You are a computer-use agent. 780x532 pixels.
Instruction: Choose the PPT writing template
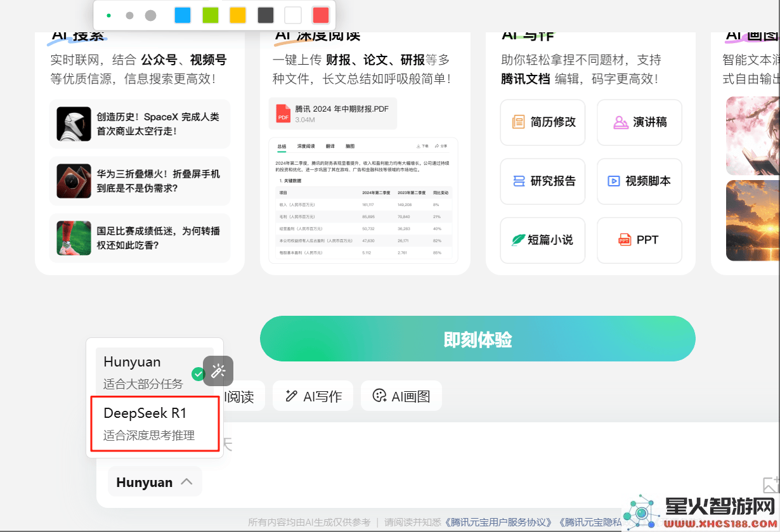[639, 240]
